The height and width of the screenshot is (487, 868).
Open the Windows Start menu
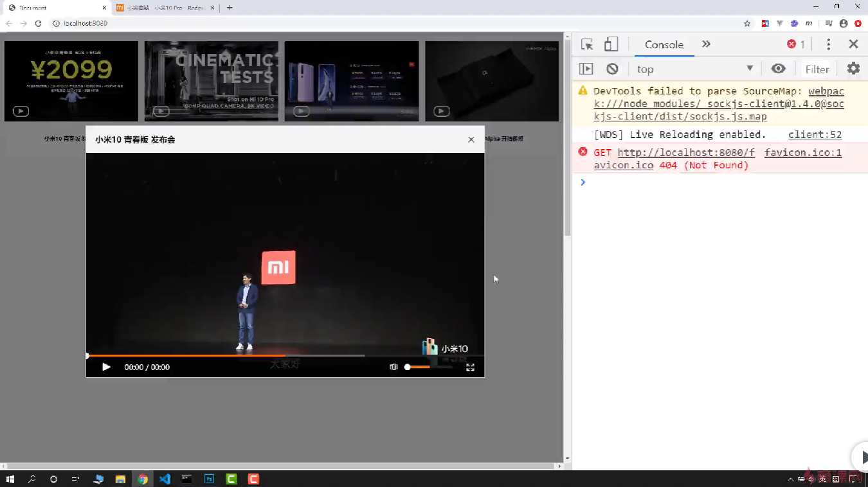point(10,479)
